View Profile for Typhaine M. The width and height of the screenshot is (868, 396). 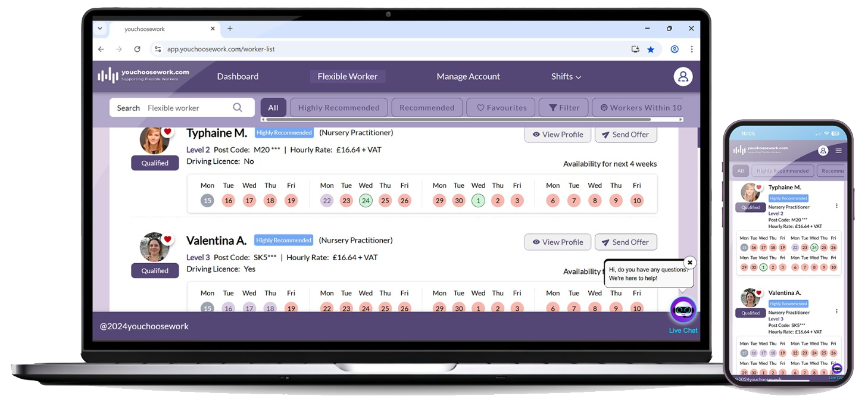[x=558, y=135]
